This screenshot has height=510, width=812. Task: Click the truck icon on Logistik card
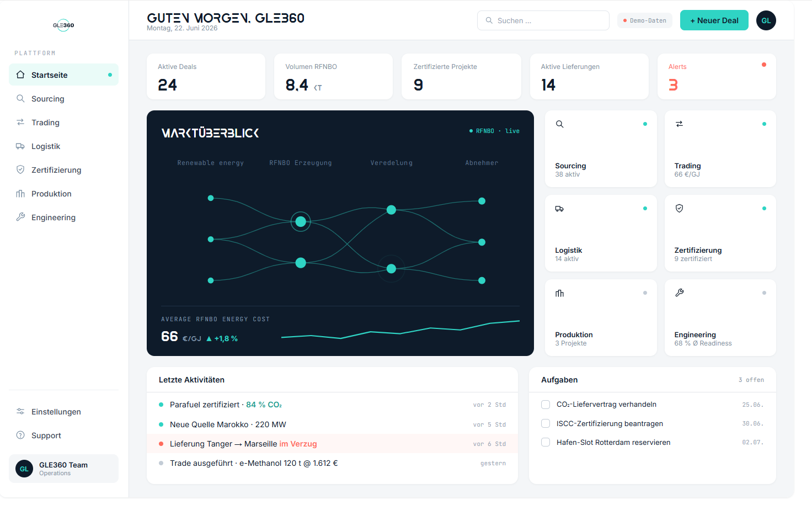tap(559, 209)
